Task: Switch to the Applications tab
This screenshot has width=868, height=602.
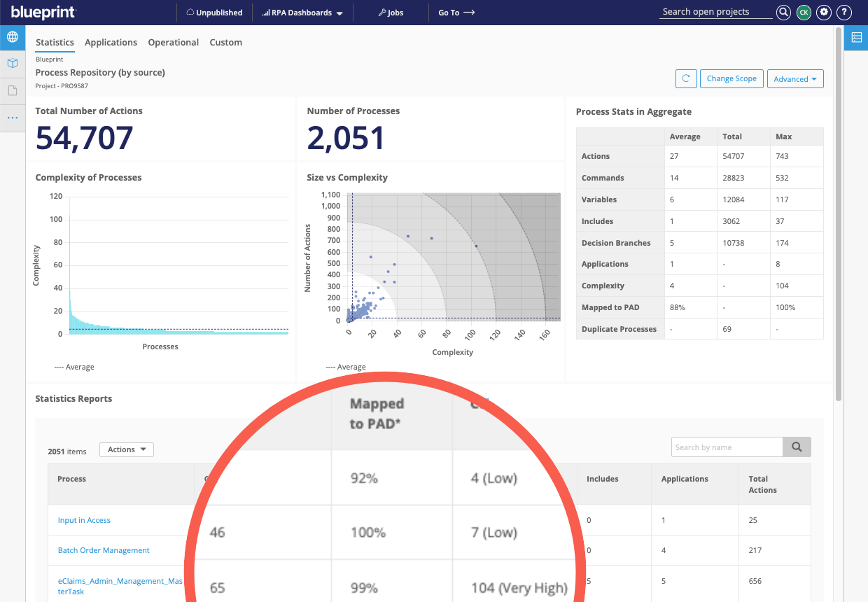Action: point(111,42)
